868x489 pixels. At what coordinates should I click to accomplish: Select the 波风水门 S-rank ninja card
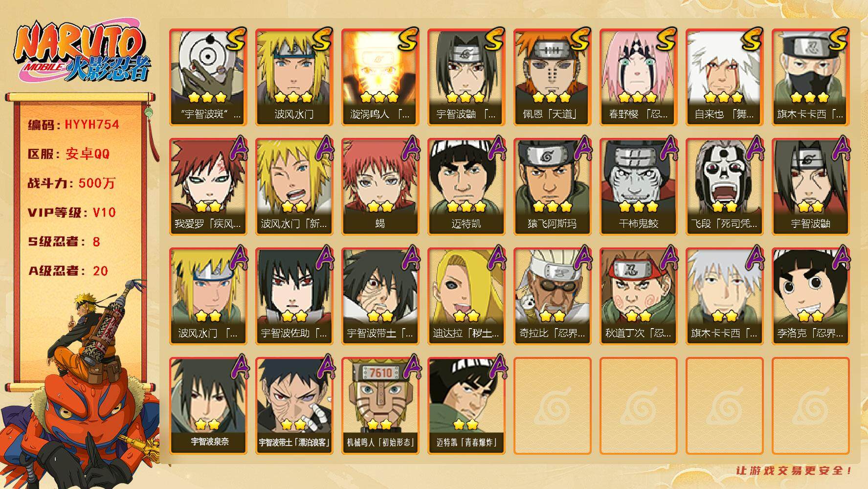(x=294, y=77)
